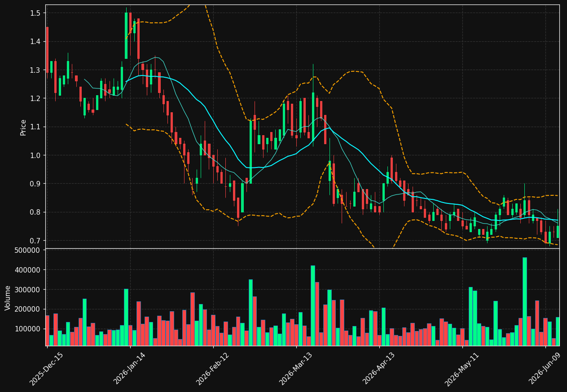Click the 2026-Jan-14 date label
567x392 pixels.
[x=129, y=369]
